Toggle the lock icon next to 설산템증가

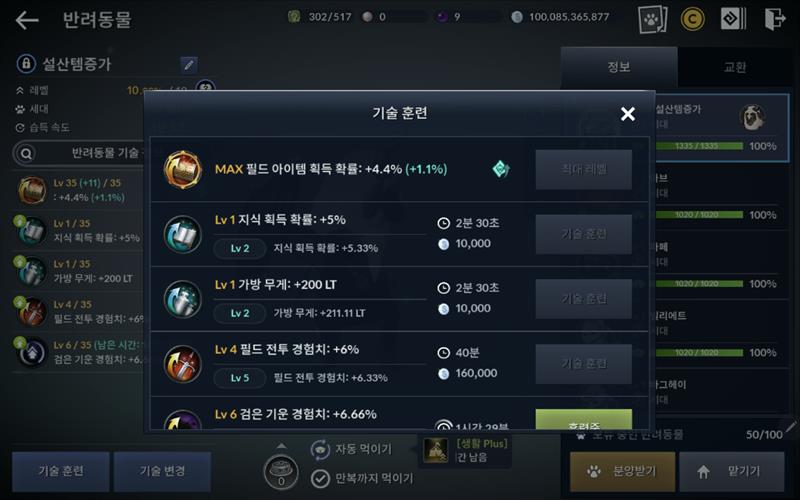[26, 64]
